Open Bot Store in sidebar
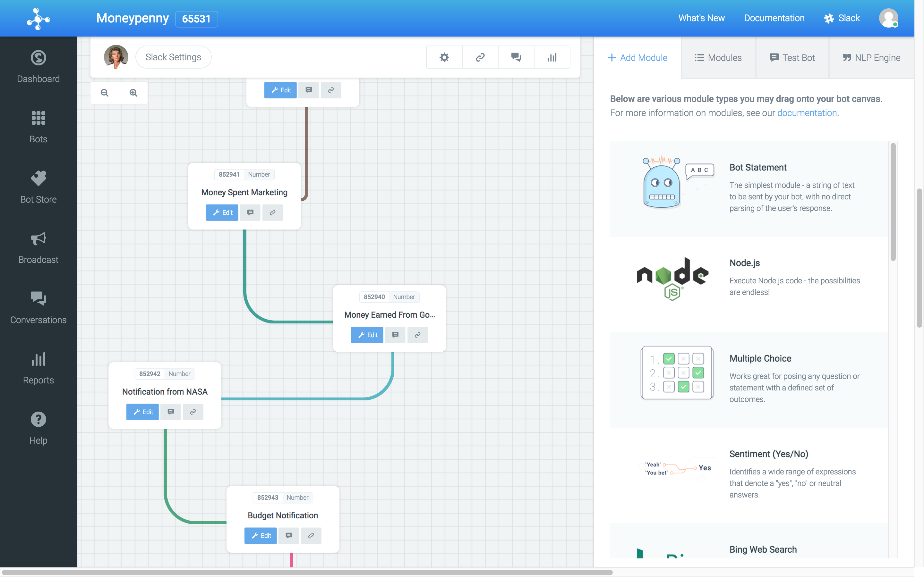Screen dimensions: 924x577 coord(38,187)
